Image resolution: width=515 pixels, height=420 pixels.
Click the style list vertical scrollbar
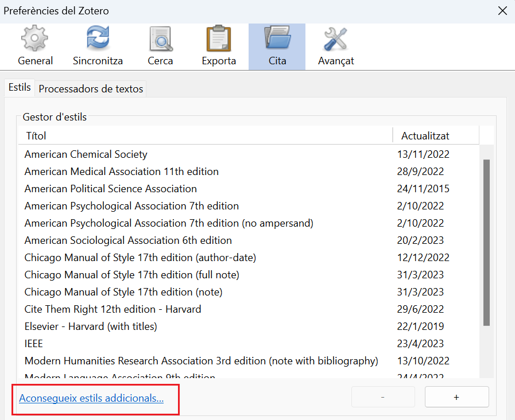[x=486, y=243]
